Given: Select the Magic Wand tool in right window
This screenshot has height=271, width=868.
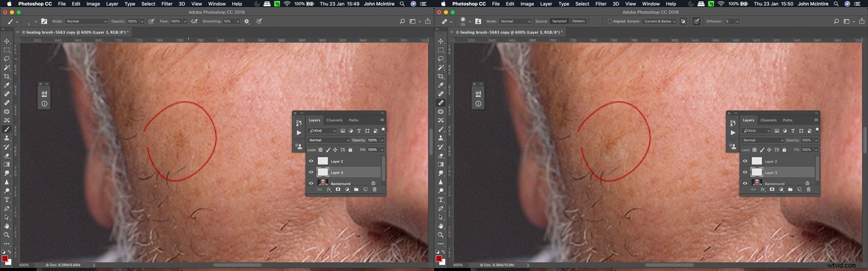Looking at the screenshot, I should click(441, 68).
